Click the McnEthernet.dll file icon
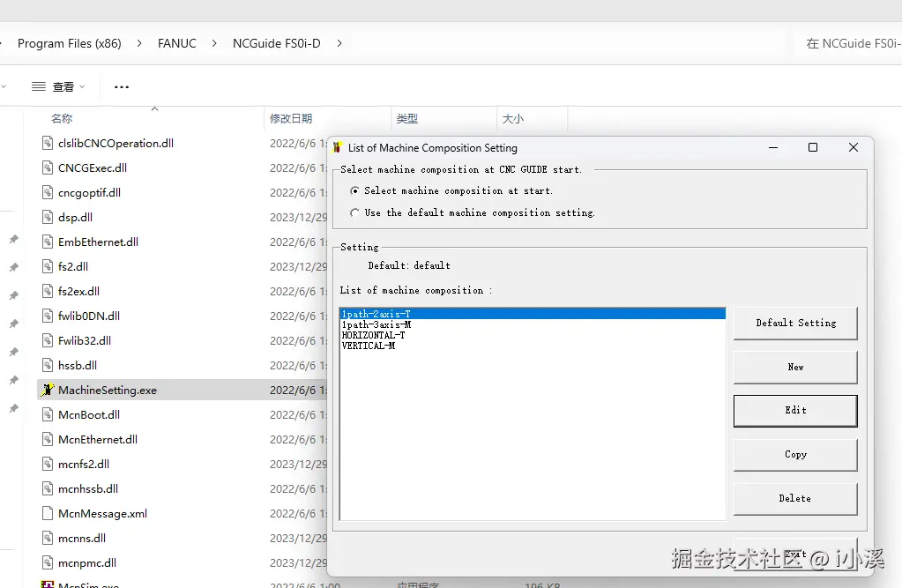902x588 pixels. point(48,440)
